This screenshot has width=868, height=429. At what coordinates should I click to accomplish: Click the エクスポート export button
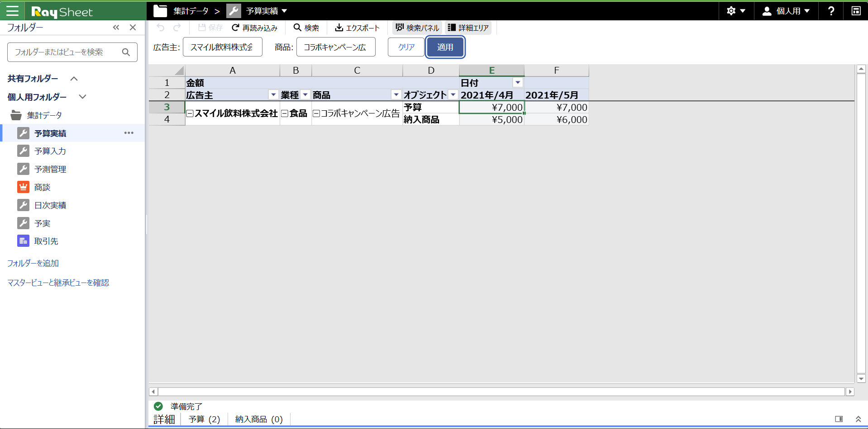pos(357,28)
